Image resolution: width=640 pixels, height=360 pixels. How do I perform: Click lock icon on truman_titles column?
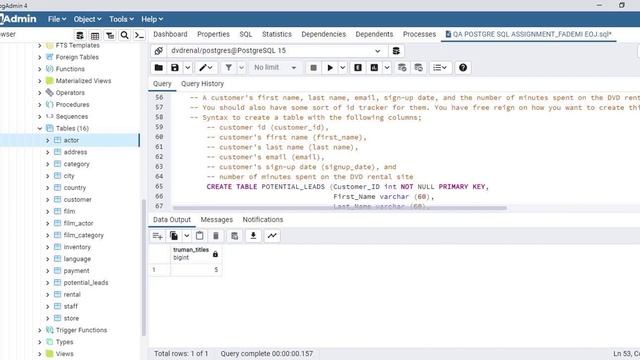point(215,254)
